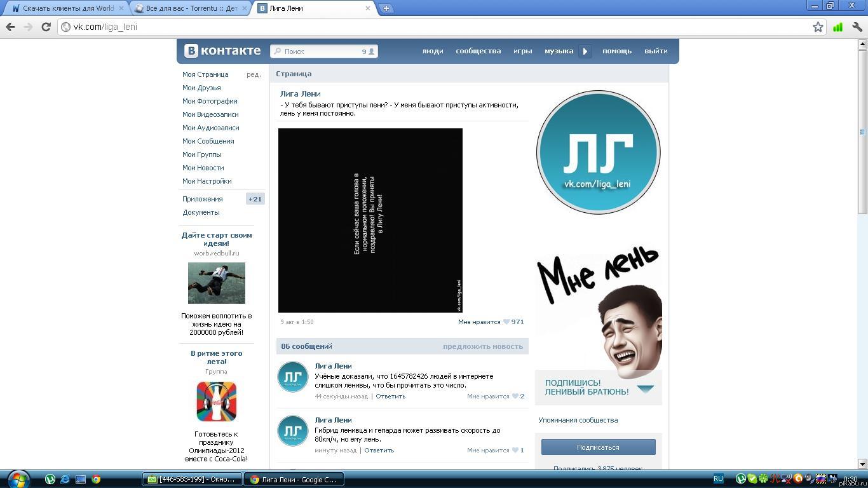868x488 pixels.
Task: Click the VKontakte logo in the header
Action: pyautogui.click(x=222, y=51)
